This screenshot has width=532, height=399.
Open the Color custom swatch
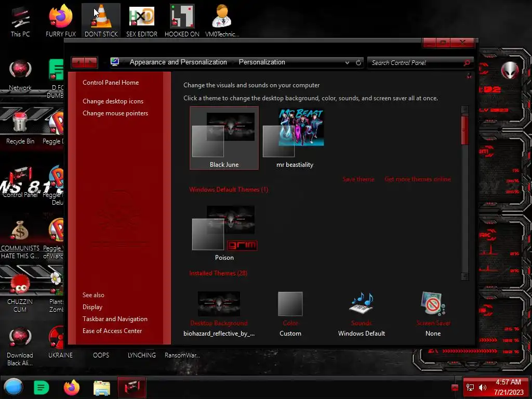pos(290,303)
